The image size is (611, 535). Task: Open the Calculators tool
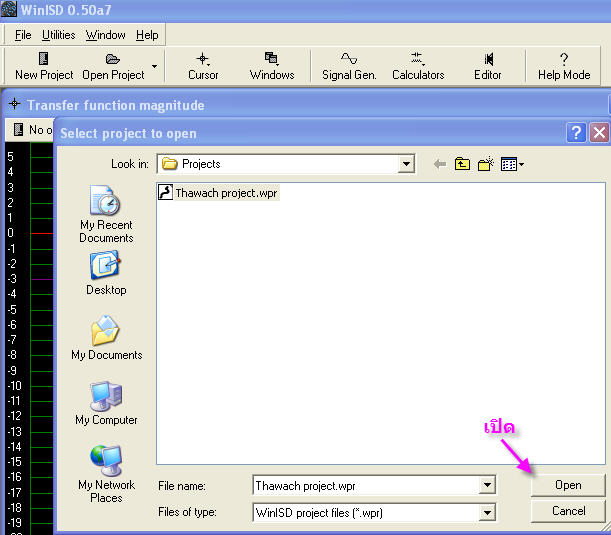tap(418, 66)
